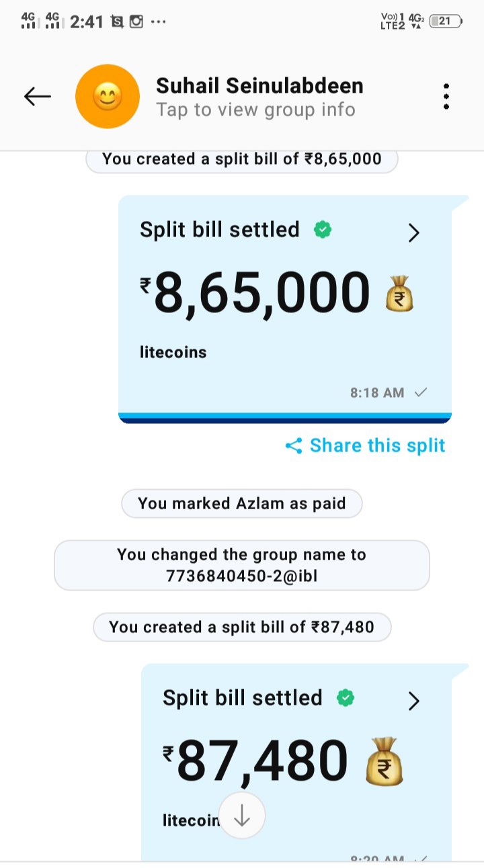This screenshot has width=484, height=868.
Task: Tap 'You created a split bill of ₹87,480' notice
Action: (x=241, y=627)
